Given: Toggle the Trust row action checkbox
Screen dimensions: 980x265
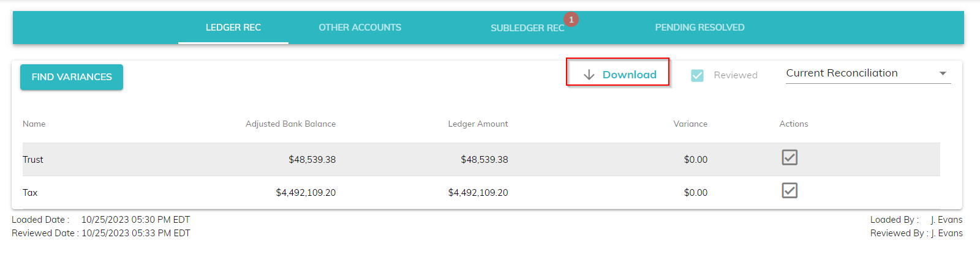Looking at the screenshot, I should (x=790, y=157).
